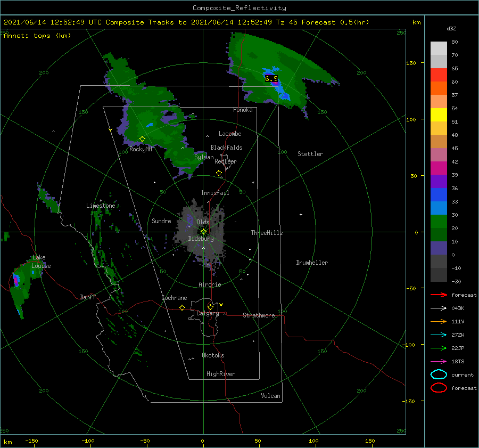
Task: Click the Lake Louise label
Action: point(41,262)
